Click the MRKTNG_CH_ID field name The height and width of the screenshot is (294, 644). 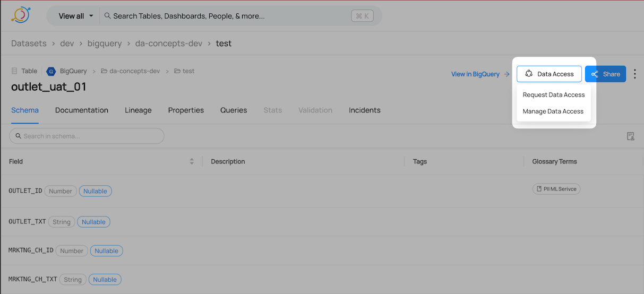tap(31, 250)
